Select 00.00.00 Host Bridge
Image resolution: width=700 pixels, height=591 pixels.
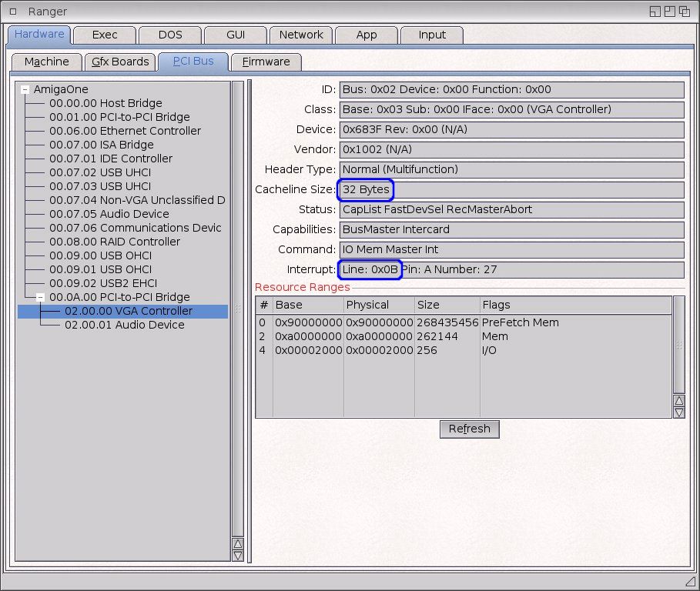pyautogui.click(x=106, y=103)
